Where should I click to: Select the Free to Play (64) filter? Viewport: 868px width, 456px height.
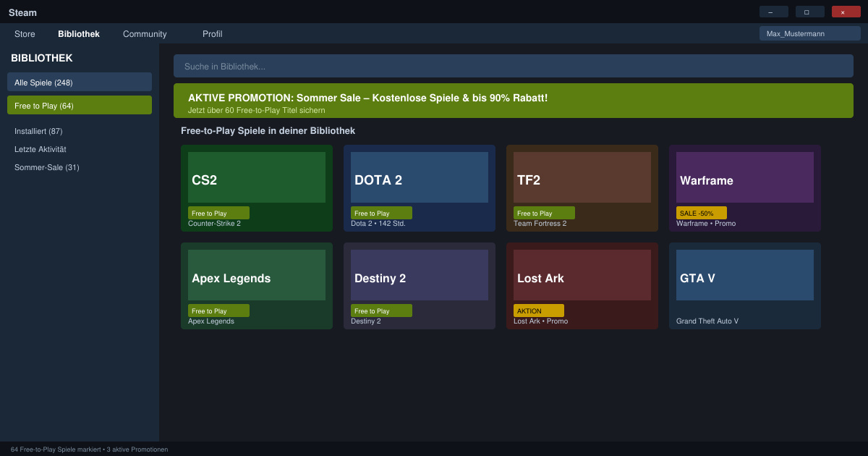point(80,105)
